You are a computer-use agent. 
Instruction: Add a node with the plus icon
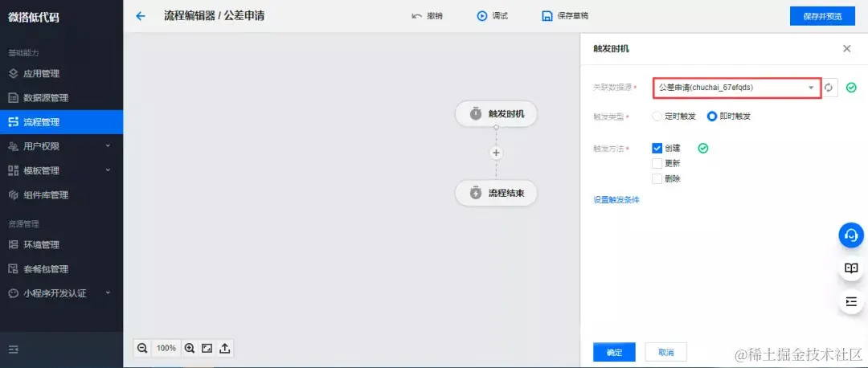pyautogui.click(x=496, y=153)
